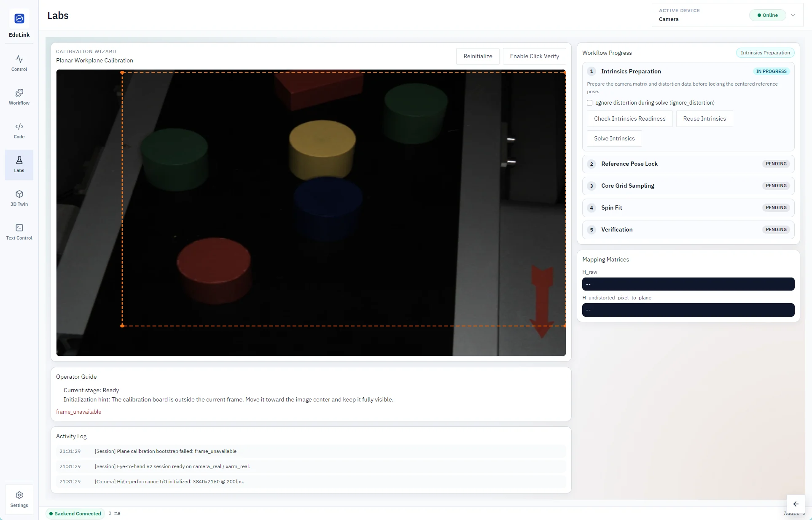This screenshot has width=812, height=520.
Task: Click the frame_unavailable error text
Action: pyautogui.click(x=78, y=412)
